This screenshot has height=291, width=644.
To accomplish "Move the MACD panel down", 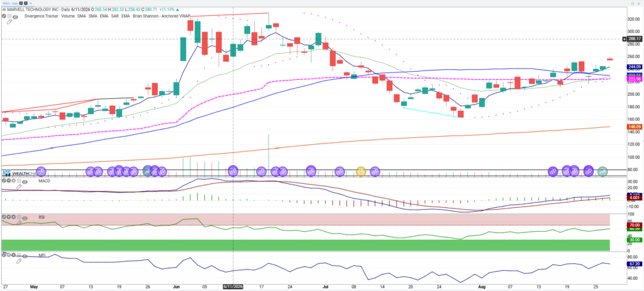I will [x=9, y=181].
